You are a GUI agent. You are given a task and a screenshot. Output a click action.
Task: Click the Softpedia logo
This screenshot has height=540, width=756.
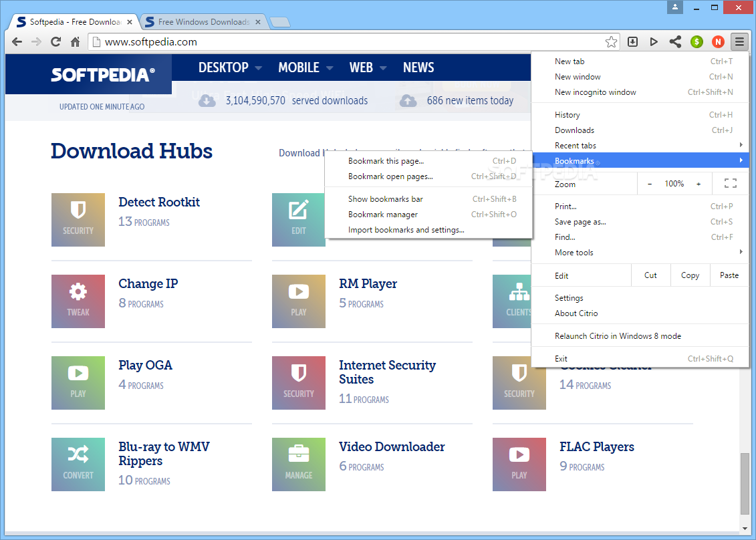tap(103, 74)
